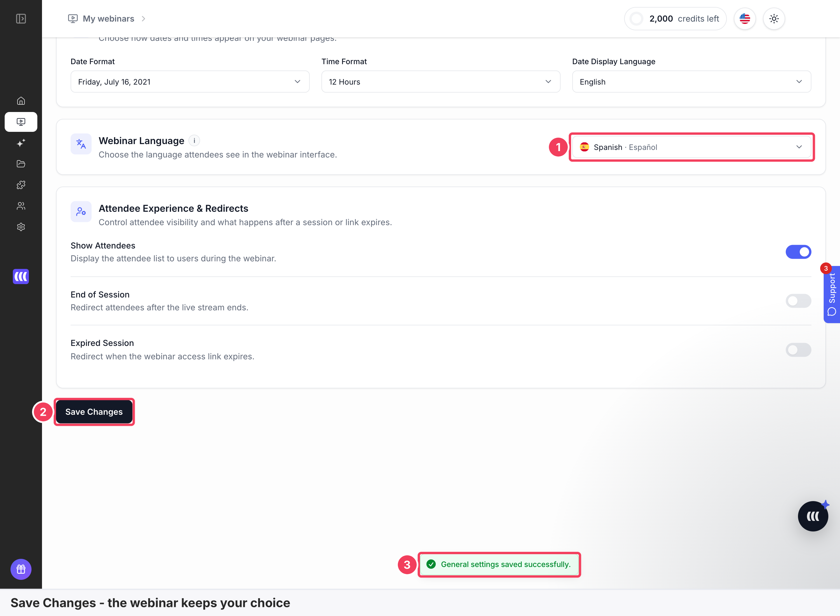Click the 2,000 credits left indicator

(x=675, y=19)
